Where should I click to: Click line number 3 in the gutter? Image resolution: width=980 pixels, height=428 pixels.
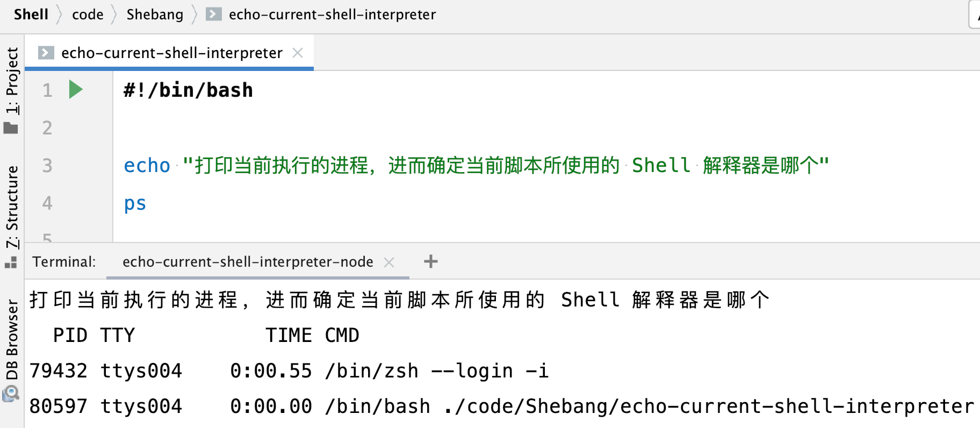(47, 166)
